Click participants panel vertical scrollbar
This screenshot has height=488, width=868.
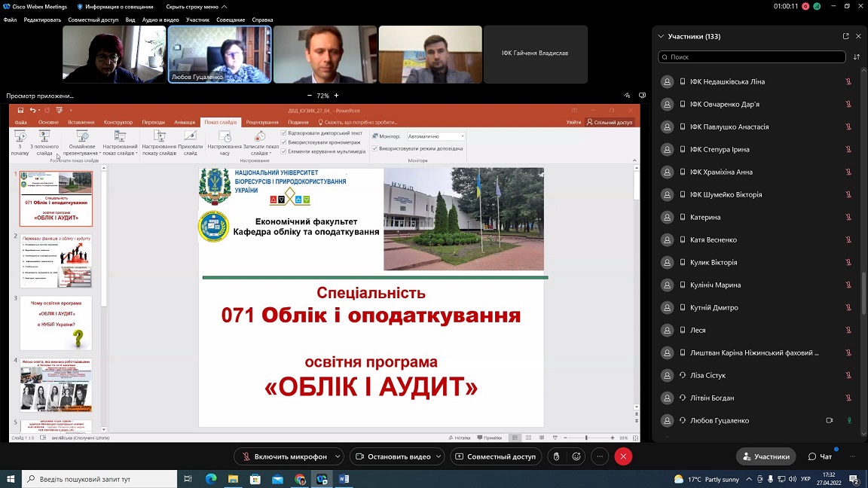(x=863, y=293)
